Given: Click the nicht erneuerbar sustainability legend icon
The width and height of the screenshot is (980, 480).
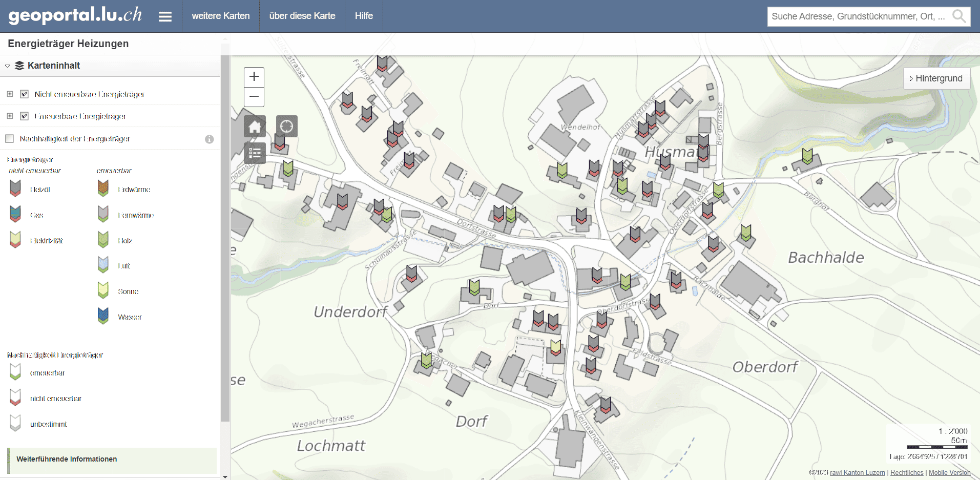Looking at the screenshot, I should pos(15,398).
